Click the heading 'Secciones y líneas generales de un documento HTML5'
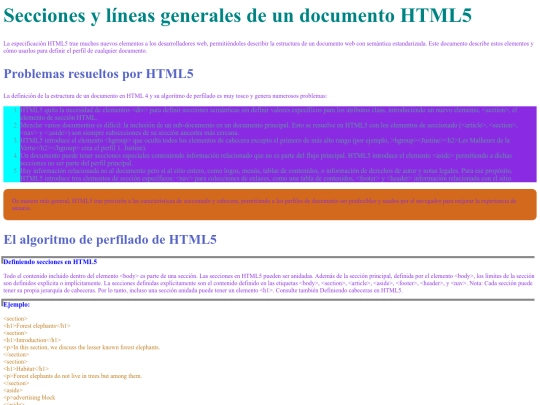The image size is (540, 405). [237, 15]
